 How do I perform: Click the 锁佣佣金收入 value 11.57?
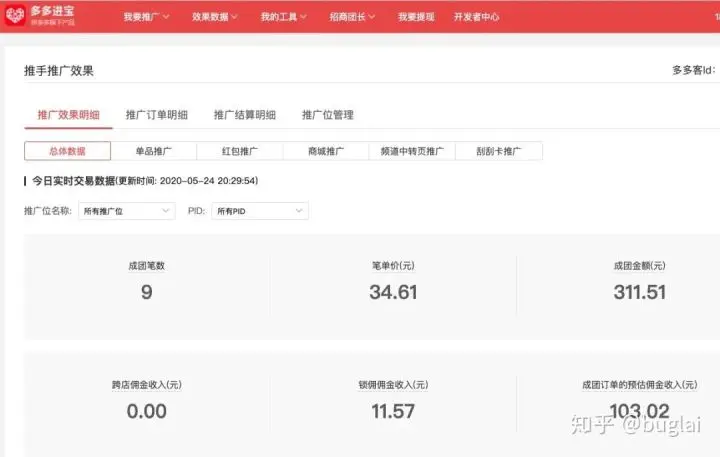pos(393,411)
